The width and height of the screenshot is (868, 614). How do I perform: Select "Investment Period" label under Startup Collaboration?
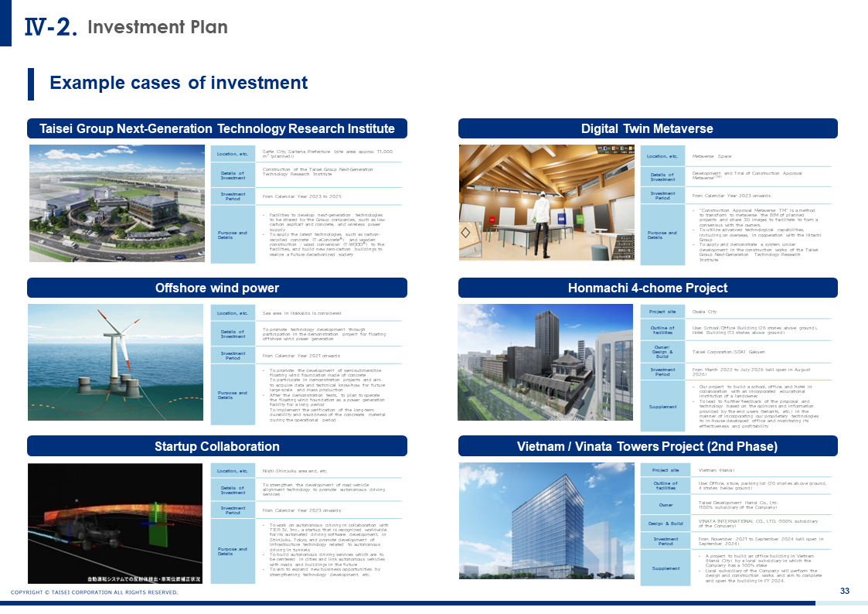click(233, 510)
